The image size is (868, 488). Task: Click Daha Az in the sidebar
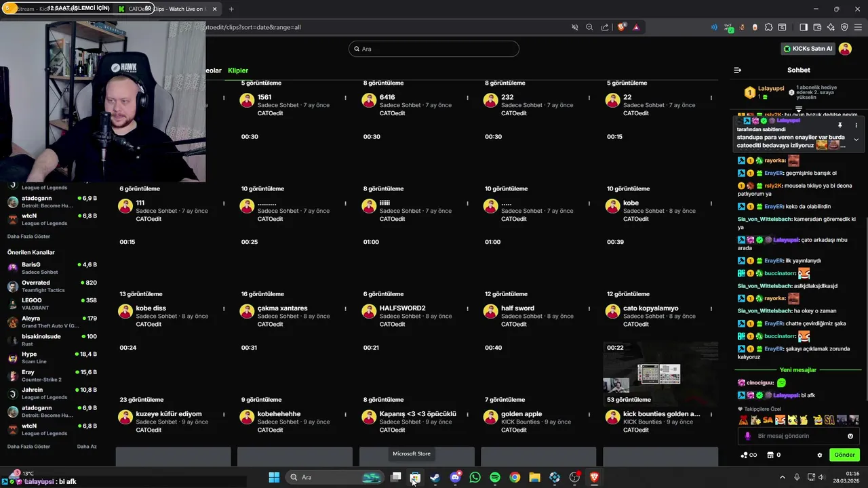[x=87, y=447]
